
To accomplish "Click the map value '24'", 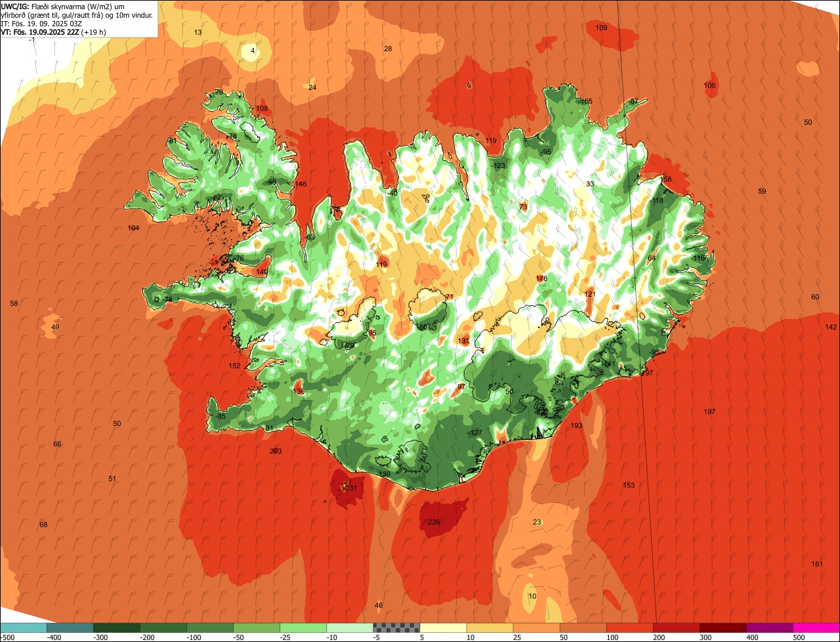I will [x=312, y=87].
